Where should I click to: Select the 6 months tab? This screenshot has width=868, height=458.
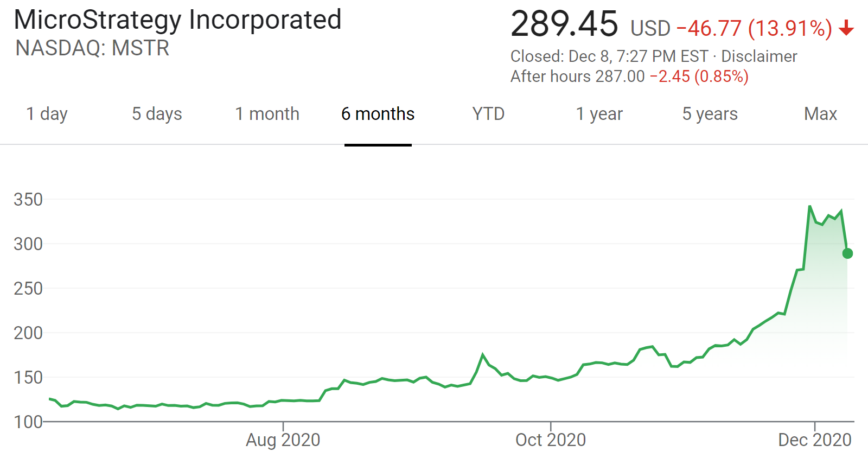pyautogui.click(x=378, y=114)
